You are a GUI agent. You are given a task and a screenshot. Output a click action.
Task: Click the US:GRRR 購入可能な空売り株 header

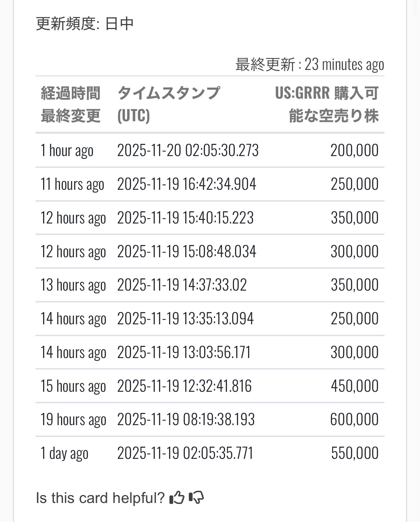tap(327, 104)
